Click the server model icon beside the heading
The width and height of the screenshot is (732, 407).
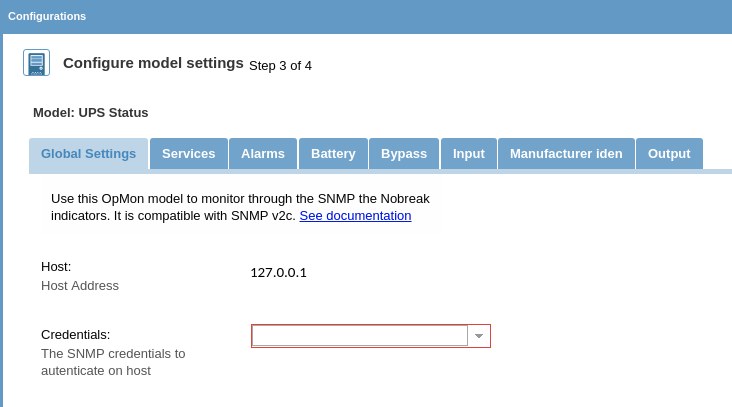pyautogui.click(x=36, y=63)
